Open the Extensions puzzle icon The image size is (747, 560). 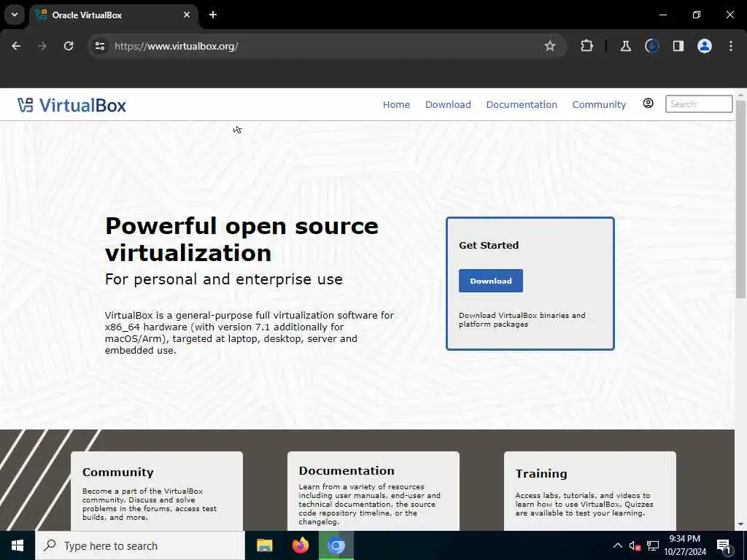tap(587, 46)
